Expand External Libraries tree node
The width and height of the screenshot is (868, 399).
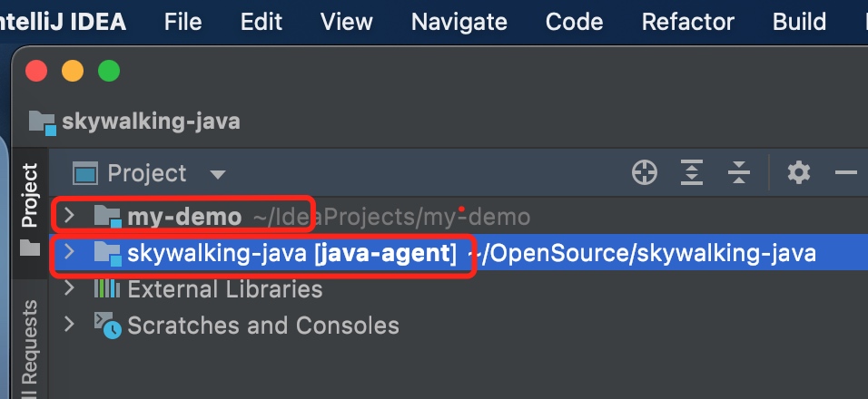69,289
